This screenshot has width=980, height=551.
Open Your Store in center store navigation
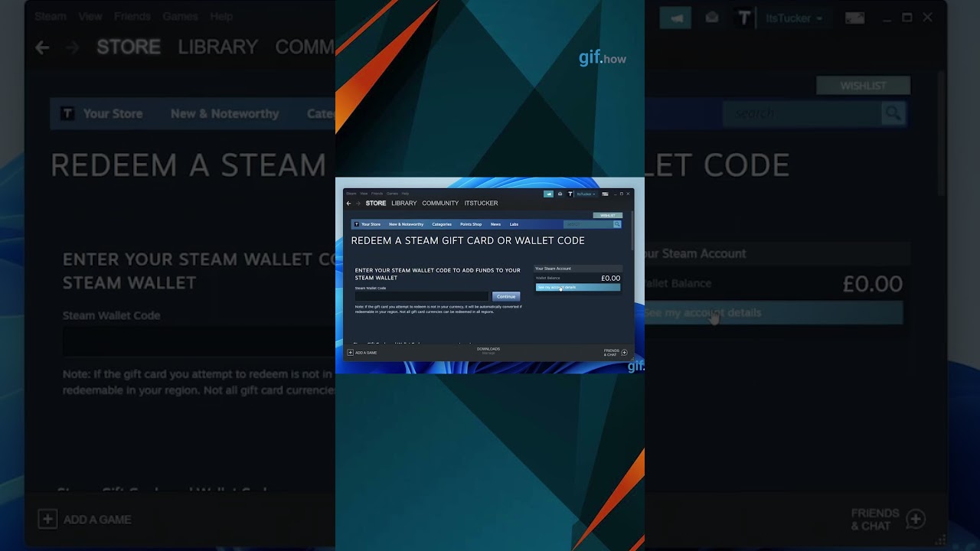[x=371, y=224]
